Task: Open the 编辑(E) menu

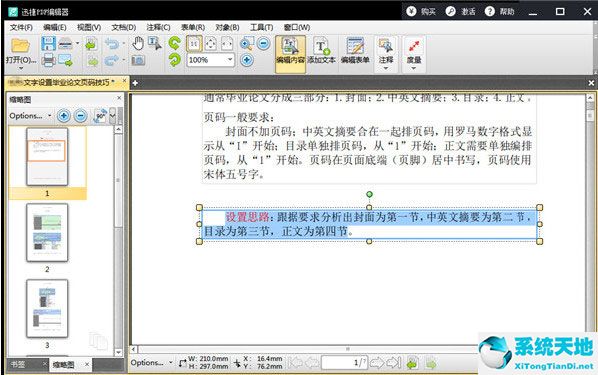Action: pos(55,27)
